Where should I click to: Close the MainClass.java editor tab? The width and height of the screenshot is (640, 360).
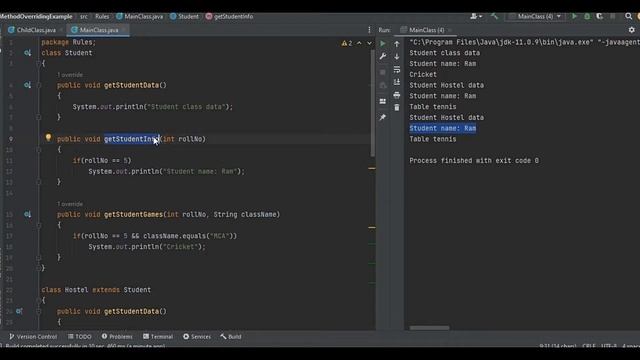coord(124,30)
